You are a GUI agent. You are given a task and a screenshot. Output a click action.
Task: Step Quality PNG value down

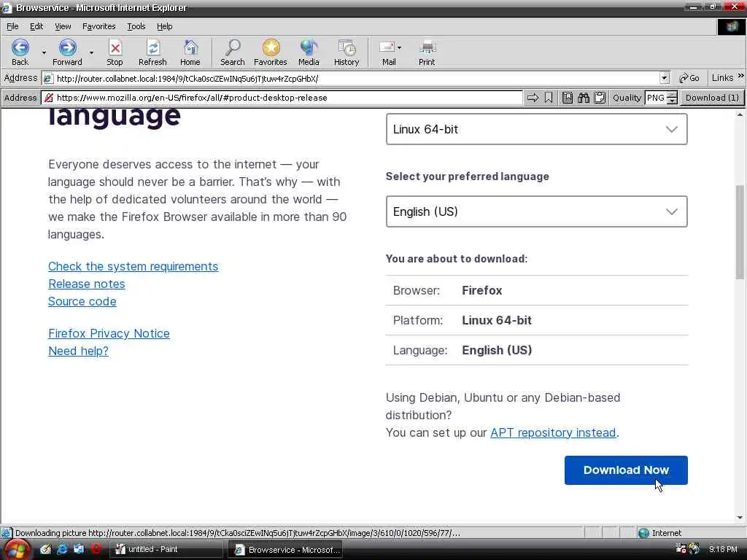(x=672, y=101)
